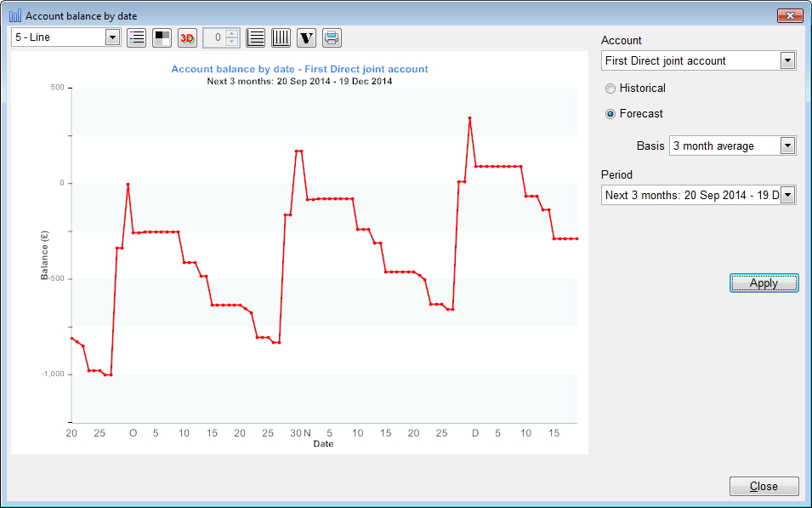This screenshot has height=508, width=812.
Task: Click the 'N' November marker on date axis
Action: 307,433
